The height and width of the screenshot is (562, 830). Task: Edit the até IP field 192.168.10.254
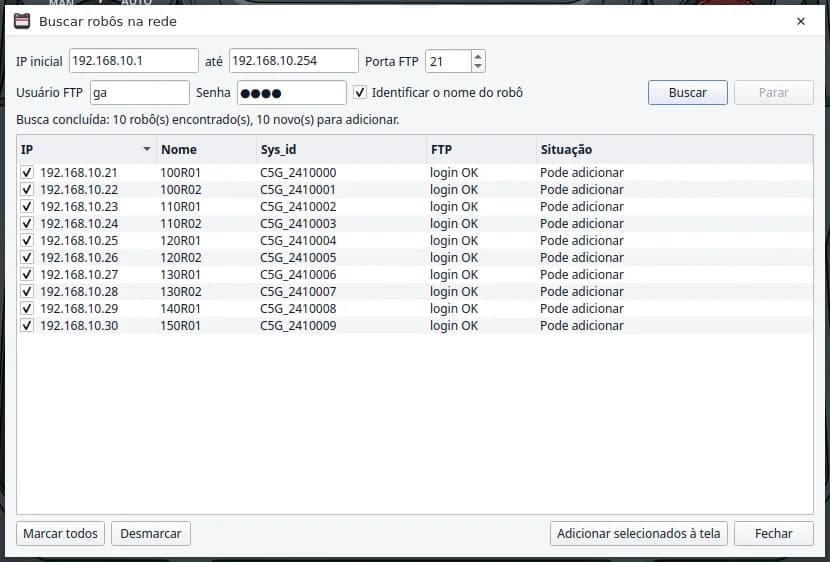coord(294,61)
